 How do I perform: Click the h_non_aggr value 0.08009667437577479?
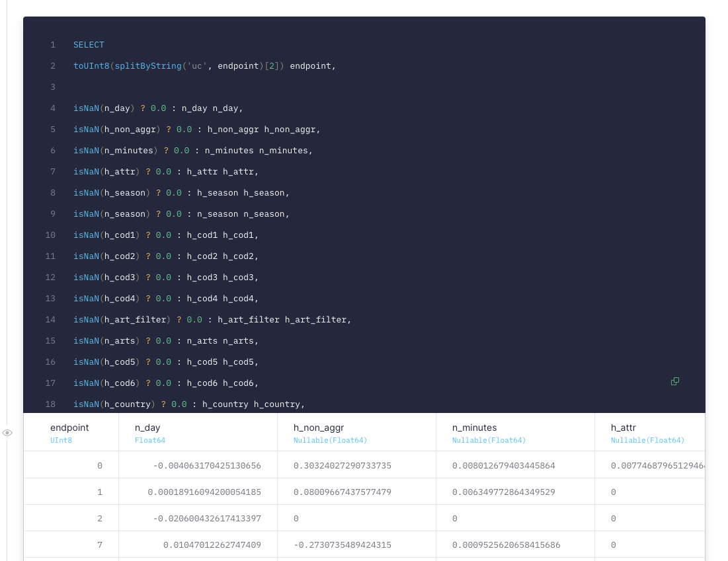tap(343, 492)
